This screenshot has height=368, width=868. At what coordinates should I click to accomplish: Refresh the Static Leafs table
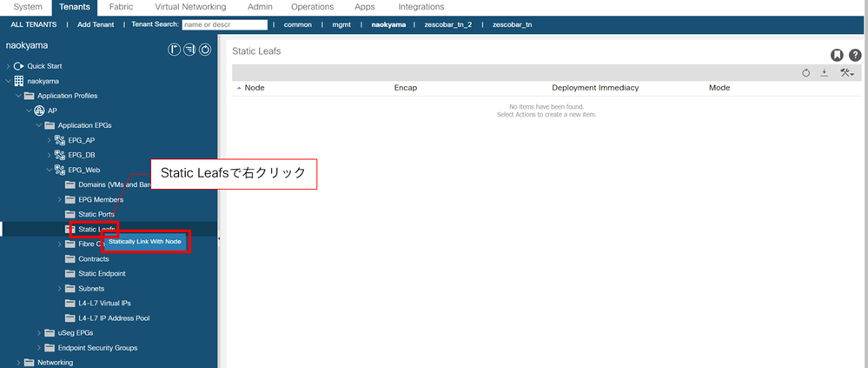pyautogui.click(x=806, y=72)
